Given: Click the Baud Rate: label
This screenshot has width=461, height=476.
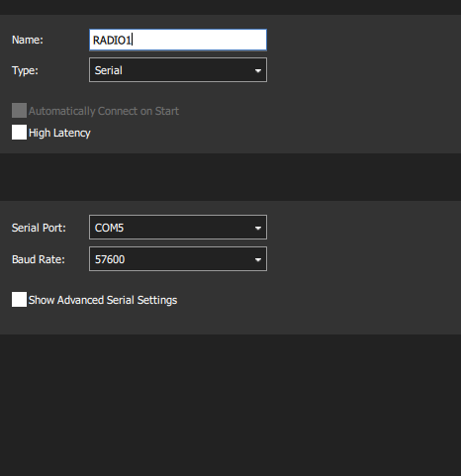Looking at the screenshot, I should (x=39, y=259).
